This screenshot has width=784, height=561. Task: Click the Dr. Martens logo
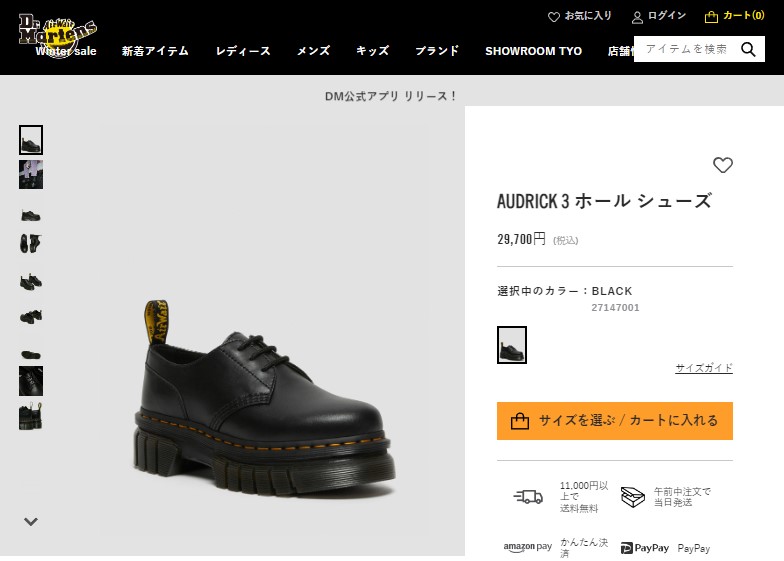tap(58, 34)
